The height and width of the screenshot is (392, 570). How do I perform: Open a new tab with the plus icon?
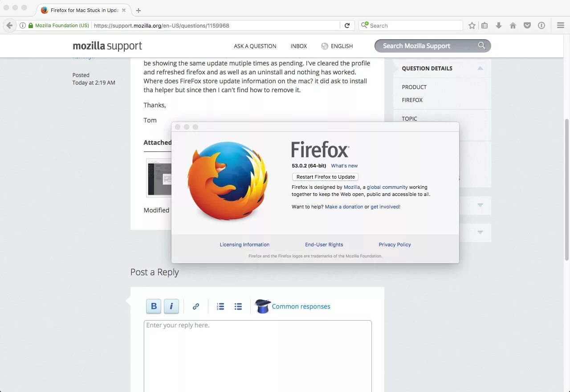click(x=138, y=11)
